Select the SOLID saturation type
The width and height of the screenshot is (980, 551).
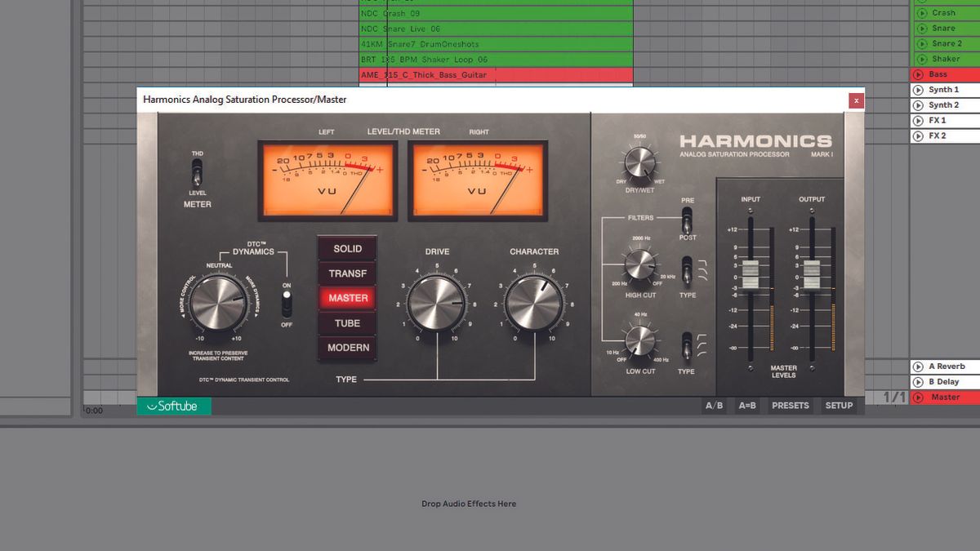click(347, 248)
